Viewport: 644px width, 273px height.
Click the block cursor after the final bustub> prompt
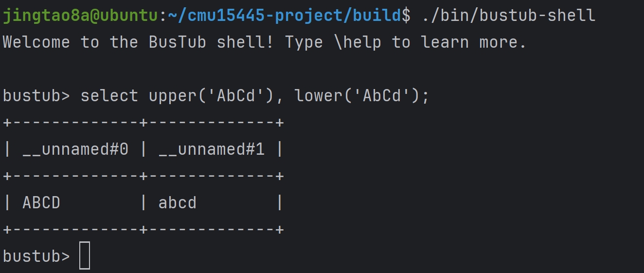click(x=85, y=256)
